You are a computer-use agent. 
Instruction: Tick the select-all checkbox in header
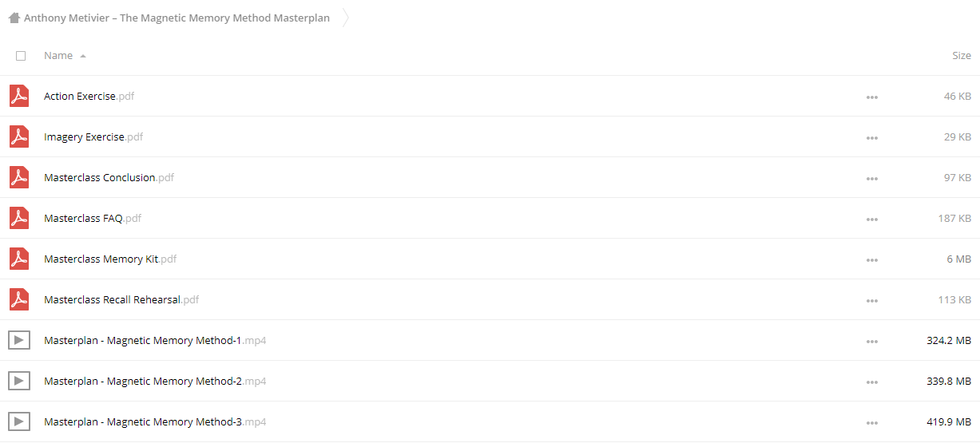tap(21, 56)
